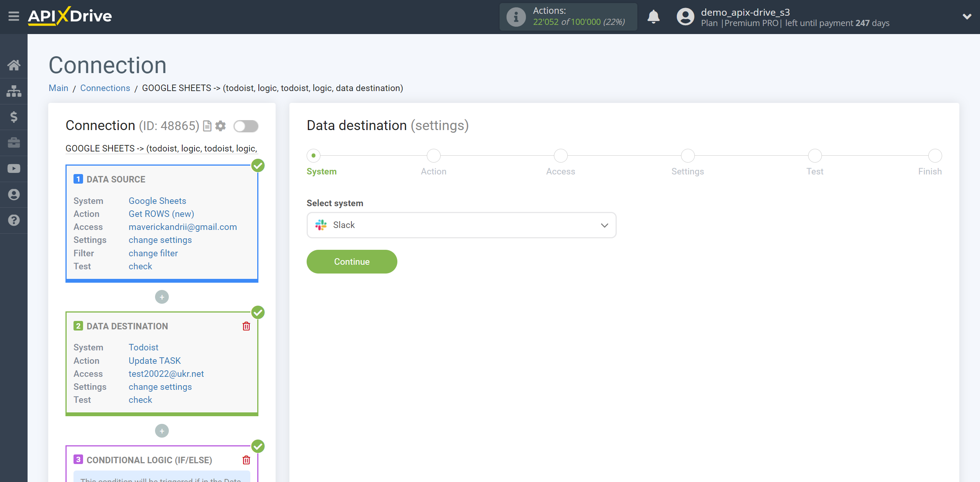This screenshot has width=980, height=482.
Task: Click the ApiX-Drive logo
Action: click(70, 16)
